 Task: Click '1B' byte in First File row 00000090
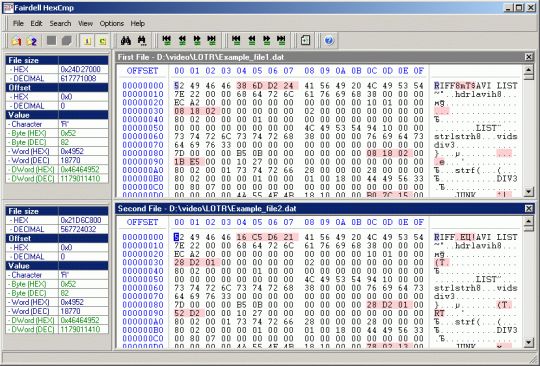(179, 161)
